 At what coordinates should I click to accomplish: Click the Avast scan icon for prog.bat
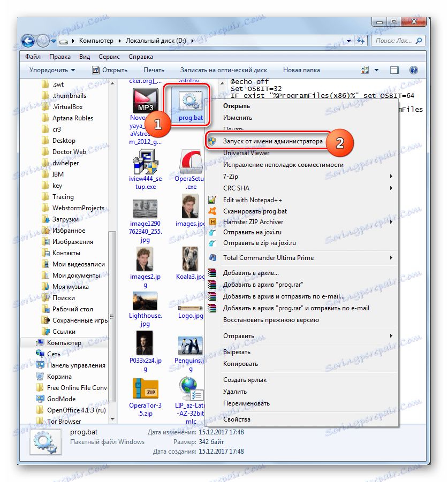coord(212,211)
